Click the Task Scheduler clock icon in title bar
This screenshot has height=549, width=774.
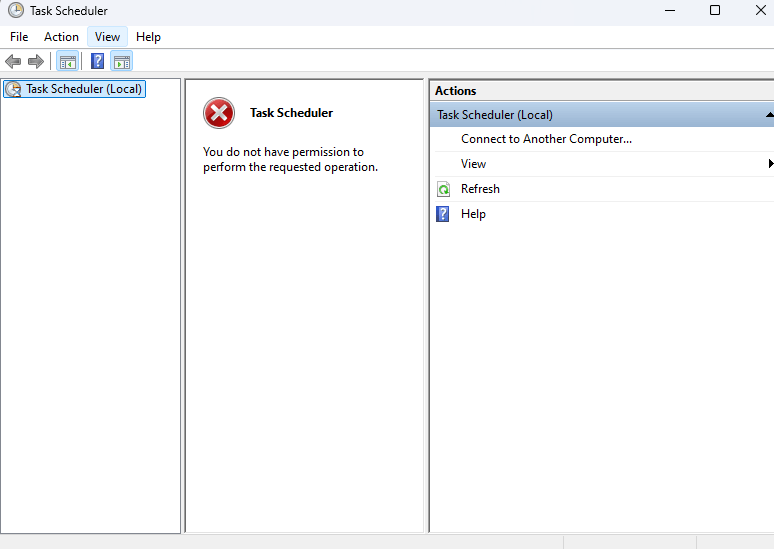(16, 10)
